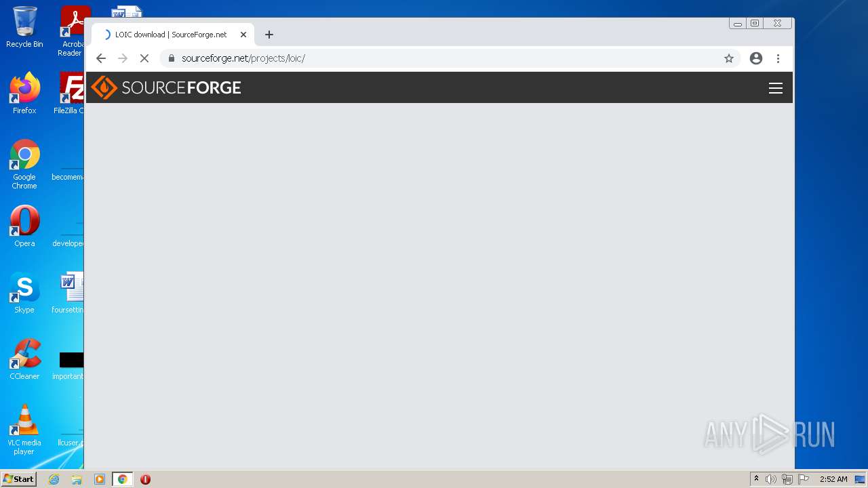Open Opera from the taskbar

145,479
